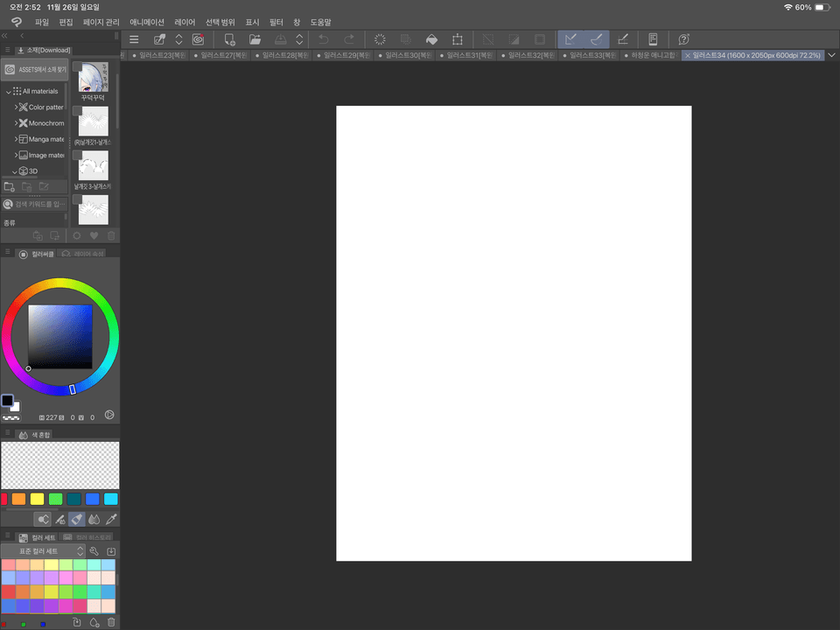
Task: Switch to the 컬러 히스토리 tab
Action: (87, 537)
